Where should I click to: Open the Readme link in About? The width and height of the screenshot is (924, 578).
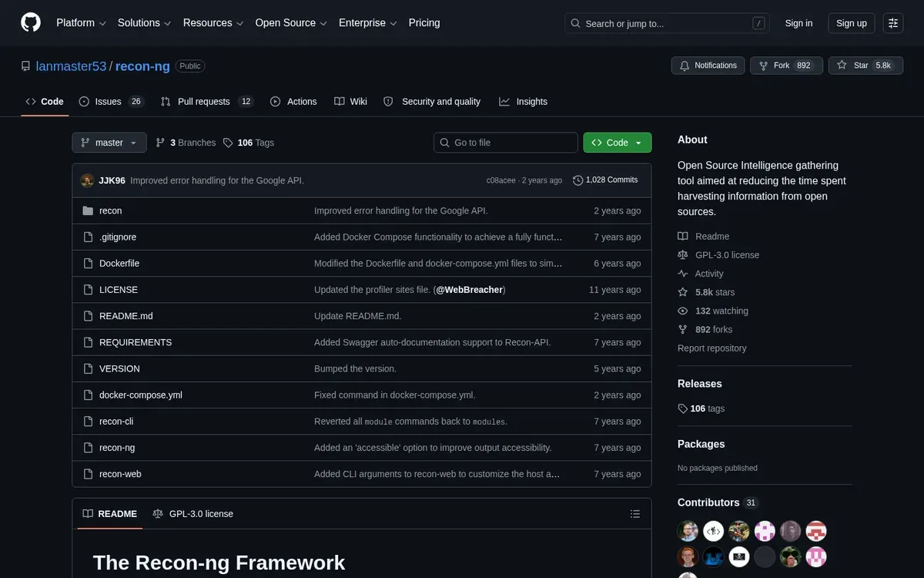pos(704,237)
